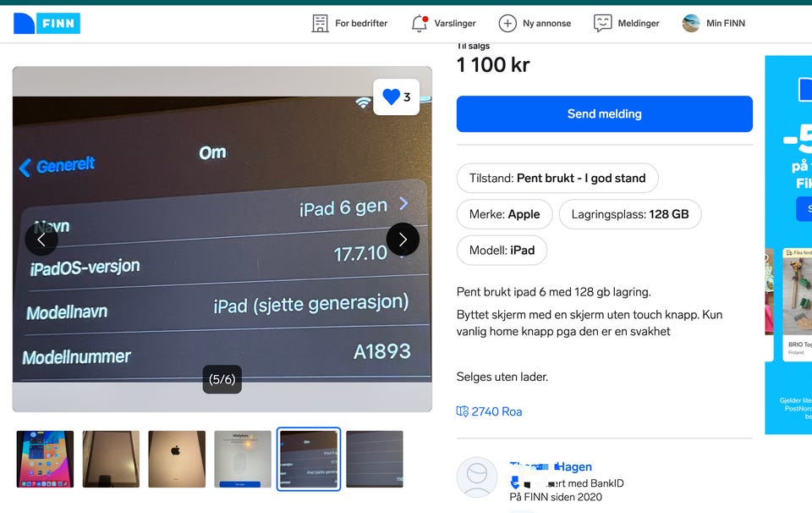
Task: Open Varslinger bell notifications
Action: click(x=420, y=24)
